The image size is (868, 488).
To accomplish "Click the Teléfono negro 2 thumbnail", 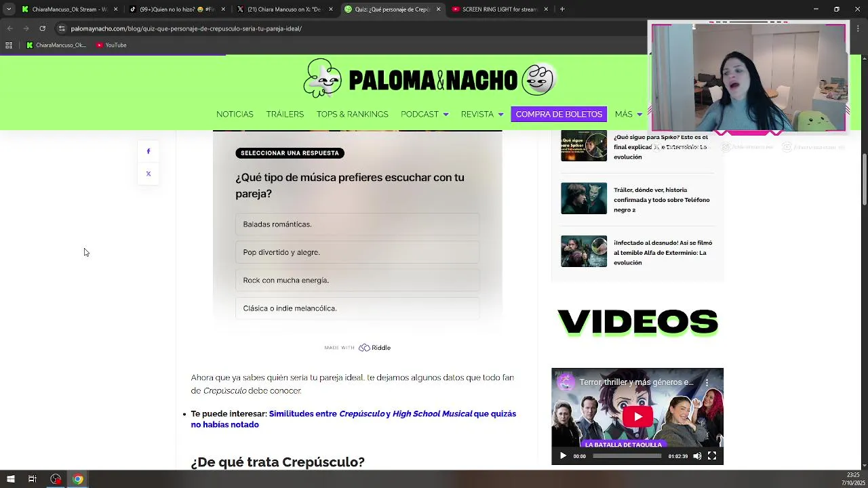I will point(584,199).
